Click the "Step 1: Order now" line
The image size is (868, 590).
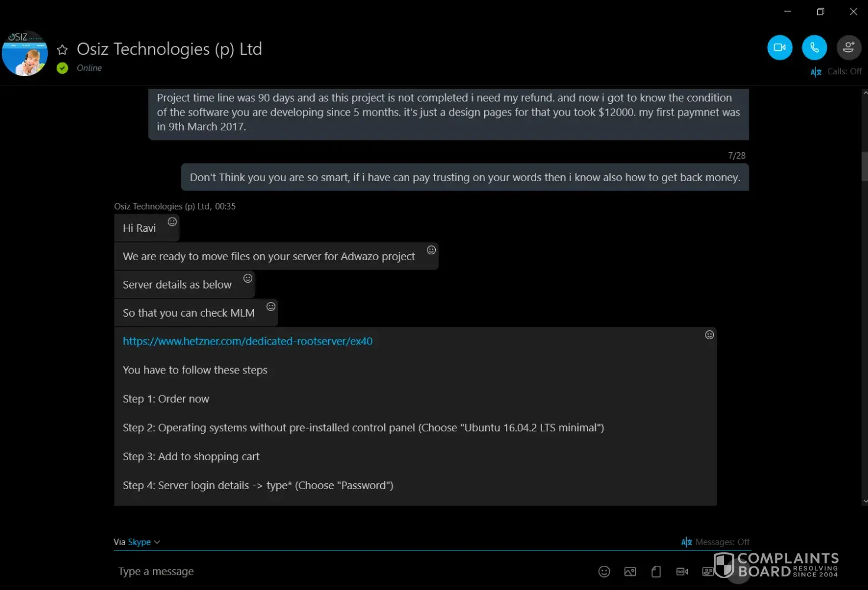(x=166, y=399)
